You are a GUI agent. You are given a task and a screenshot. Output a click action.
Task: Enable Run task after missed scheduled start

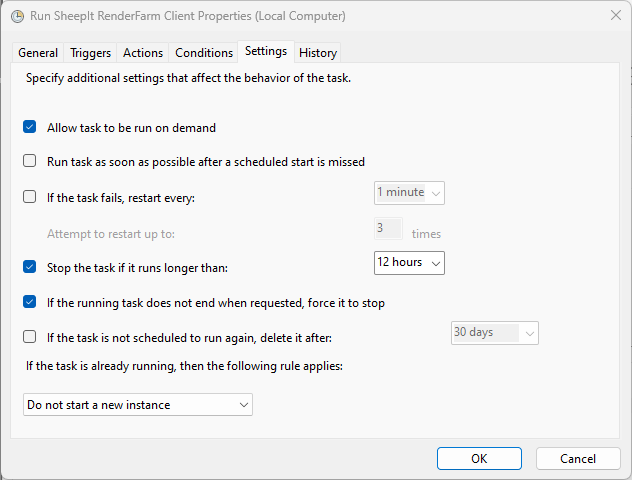point(29,161)
